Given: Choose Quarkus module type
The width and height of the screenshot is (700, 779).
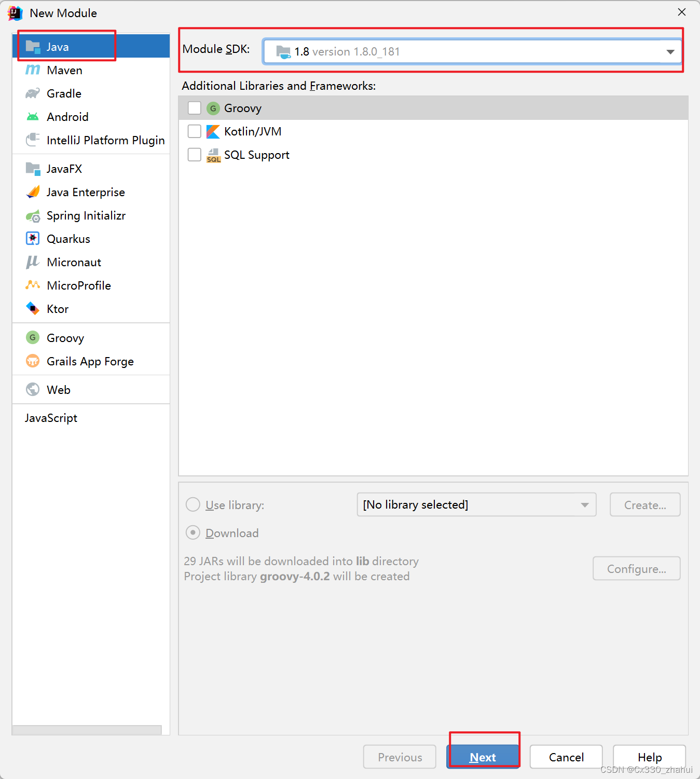Looking at the screenshot, I should (91, 239).
